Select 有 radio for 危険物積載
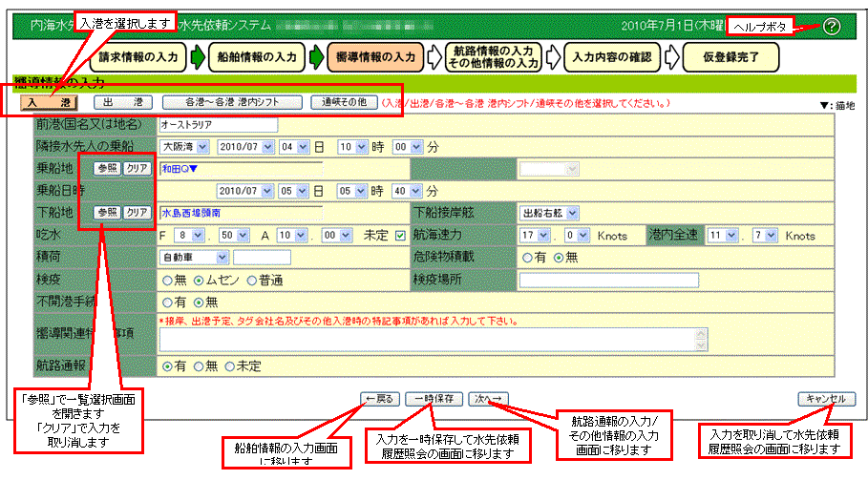 [x=526, y=257]
